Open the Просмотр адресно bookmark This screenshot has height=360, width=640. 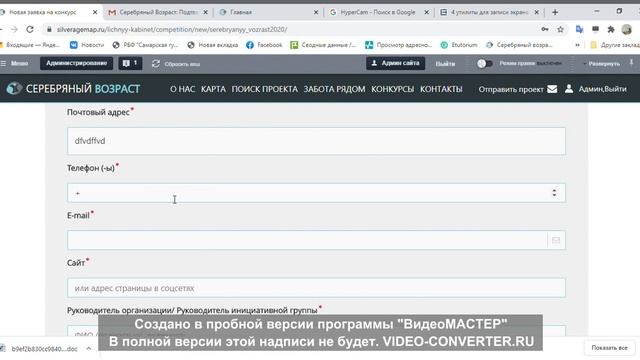click(x=399, y=45)
